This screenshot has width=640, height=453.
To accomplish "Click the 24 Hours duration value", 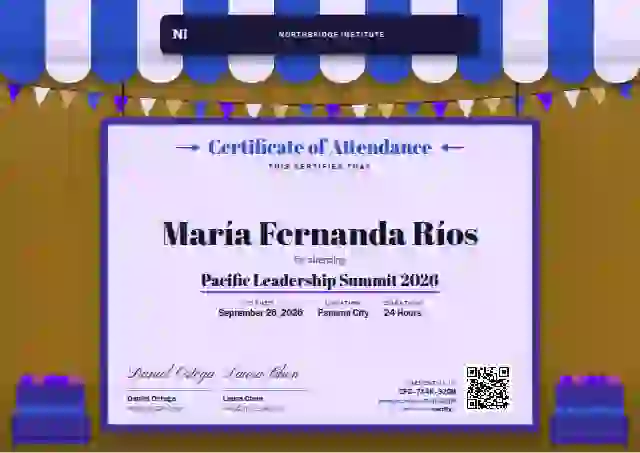I will click(402, 313).
